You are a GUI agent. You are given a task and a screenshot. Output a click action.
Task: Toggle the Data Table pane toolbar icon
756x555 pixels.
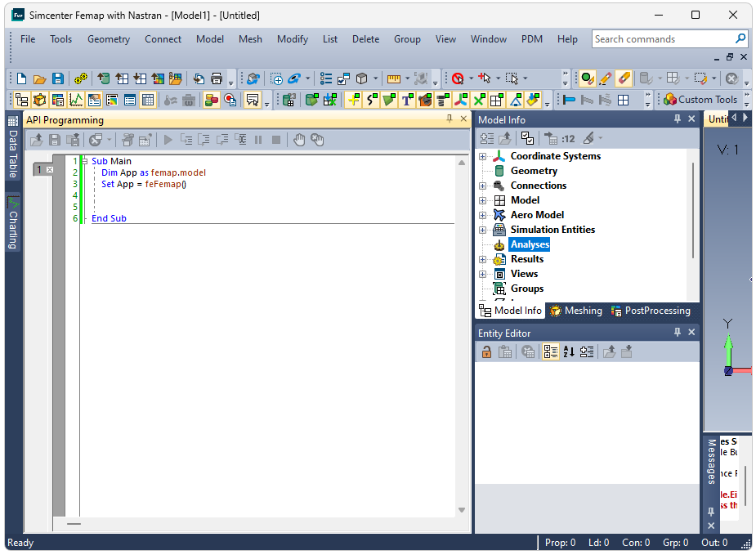(148, 100)
